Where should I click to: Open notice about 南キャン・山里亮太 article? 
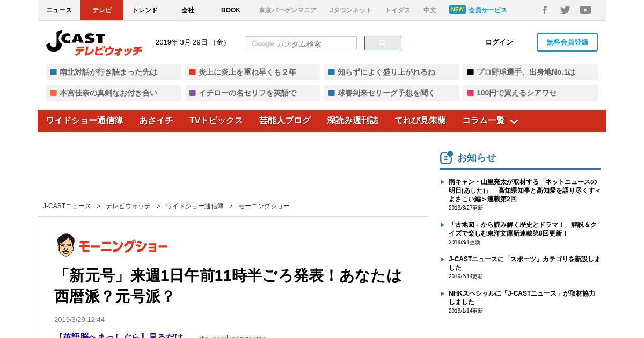[x=525, y=190]
